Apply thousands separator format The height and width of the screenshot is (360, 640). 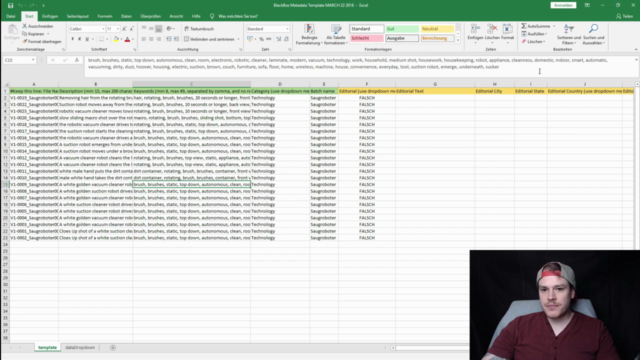pyautogui.click(x=269, y=39)
